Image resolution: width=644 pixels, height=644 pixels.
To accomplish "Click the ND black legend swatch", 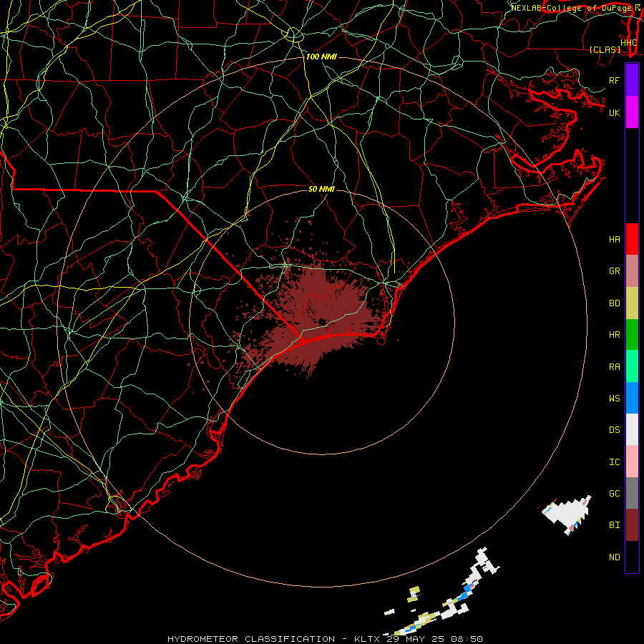I will tap(632, 557).
